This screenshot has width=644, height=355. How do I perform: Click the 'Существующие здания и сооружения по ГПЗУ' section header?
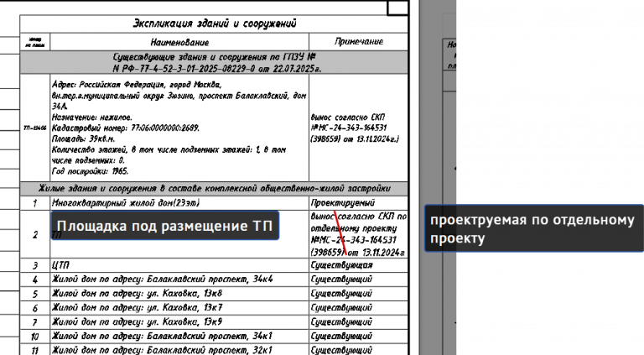pyautogui.click(x=215, y=62)
